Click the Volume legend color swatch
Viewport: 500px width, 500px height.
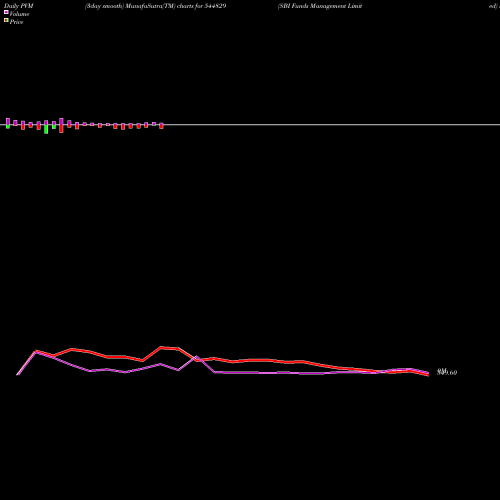tap(6, 12)
